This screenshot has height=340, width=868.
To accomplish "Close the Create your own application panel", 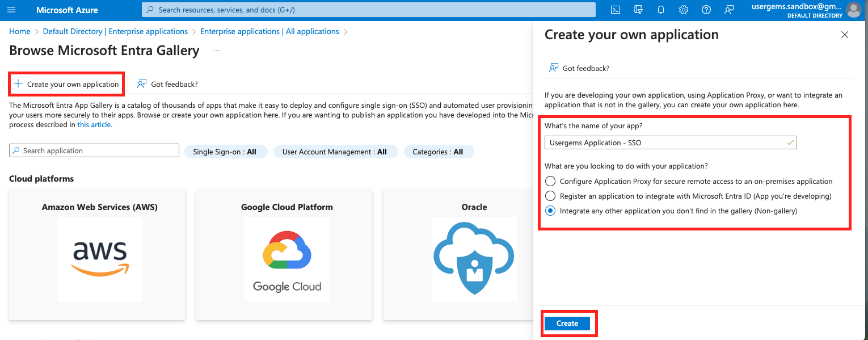I will (x=845, y=35).
